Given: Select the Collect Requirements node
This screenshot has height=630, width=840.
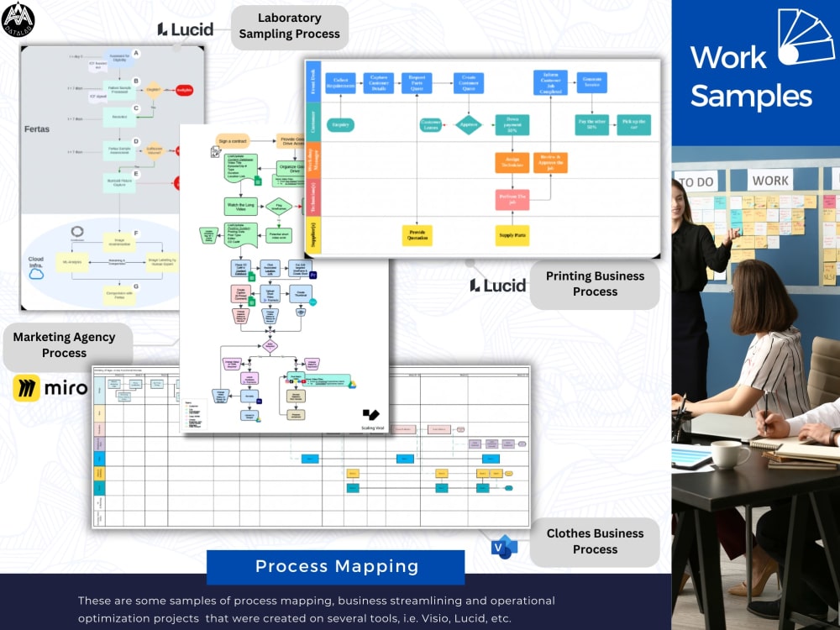Looking at the screenshot, I should [341, 83].
